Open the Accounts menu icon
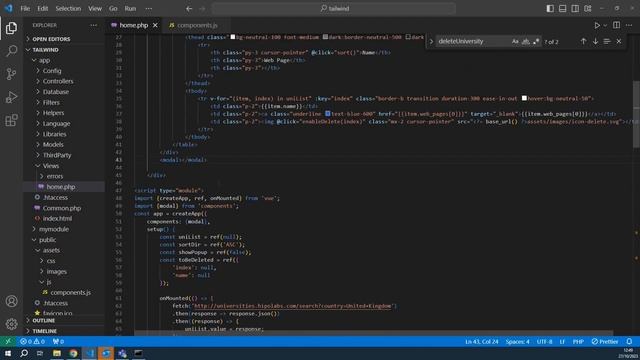640x360 pixels. click(11, 301)
